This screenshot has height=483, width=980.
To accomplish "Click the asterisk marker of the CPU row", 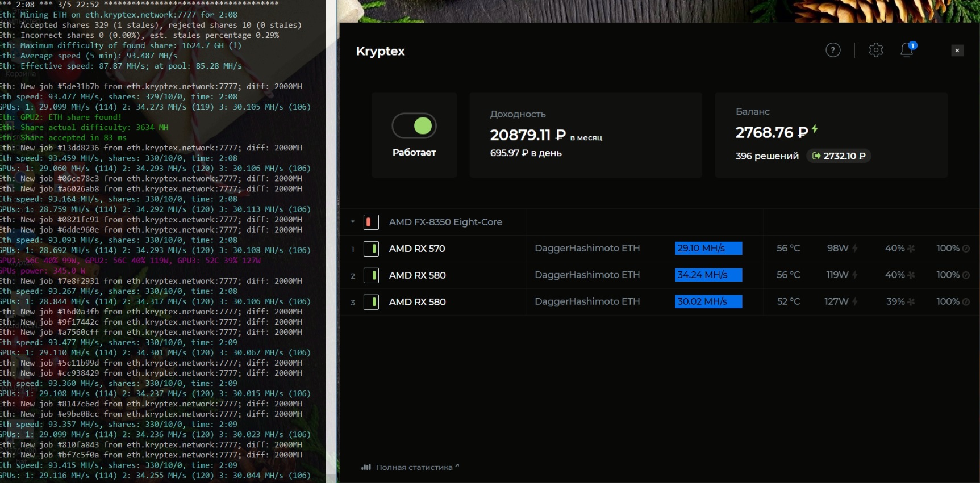I will 353,221.
